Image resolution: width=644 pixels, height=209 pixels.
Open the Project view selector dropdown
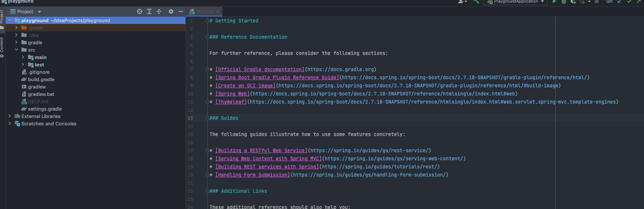click(x=25, y=11)
